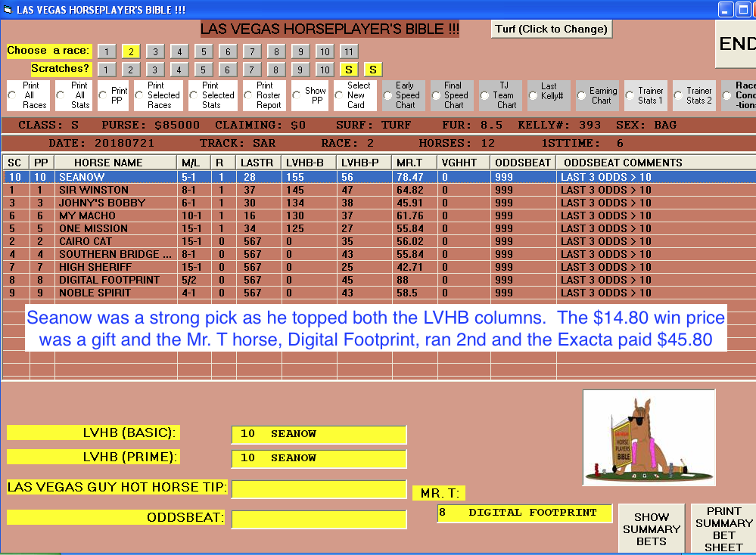756x555 pixels.
Task: Choose race 7 in the race row
Action: coord(252,51)
